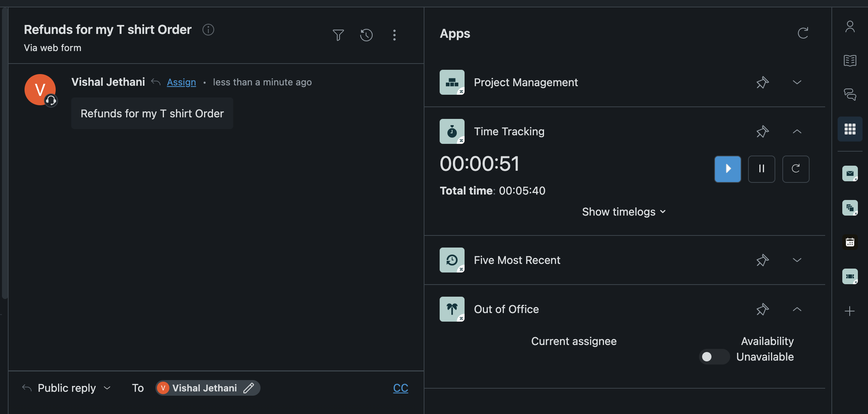Viewport: 868px width, 414px height.
Task: Pin the Time Tracking app
Action: (x=762, y=132)
